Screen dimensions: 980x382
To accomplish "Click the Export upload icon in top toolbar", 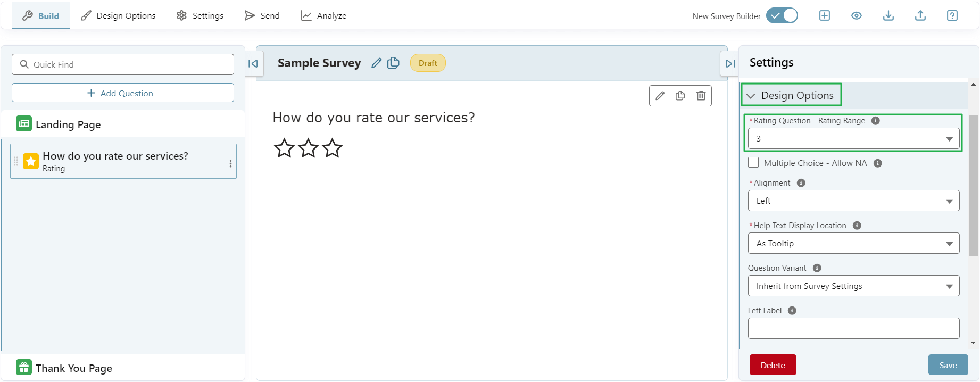I will coord(920,15).
